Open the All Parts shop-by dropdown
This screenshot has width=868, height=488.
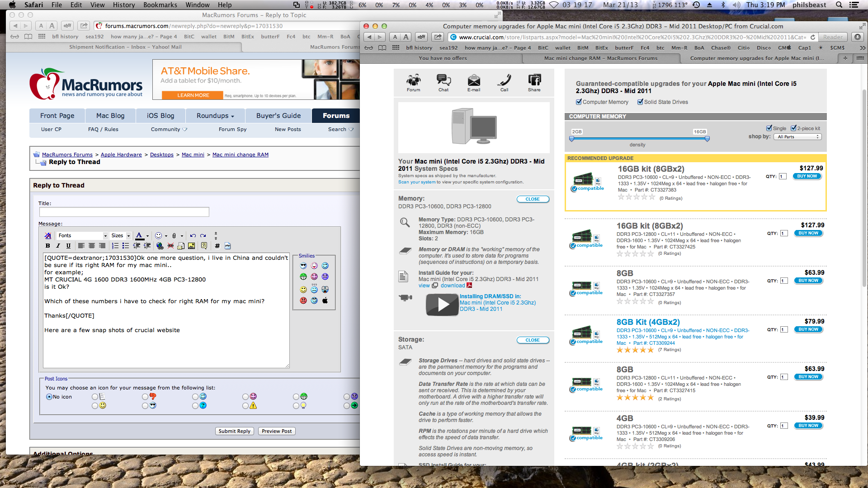[x=798, y=136]
